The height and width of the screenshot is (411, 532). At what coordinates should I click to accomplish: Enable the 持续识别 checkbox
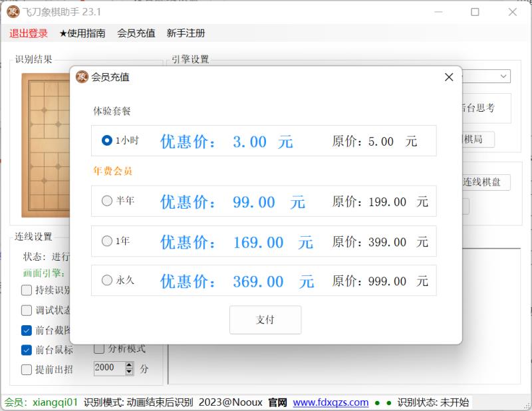click(27, 290)
